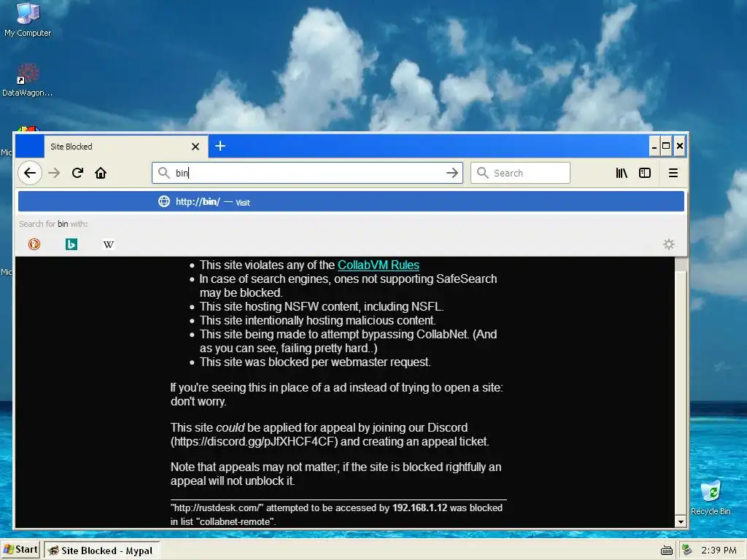Open the DataWagon desktop shortcut

point(27,80)
